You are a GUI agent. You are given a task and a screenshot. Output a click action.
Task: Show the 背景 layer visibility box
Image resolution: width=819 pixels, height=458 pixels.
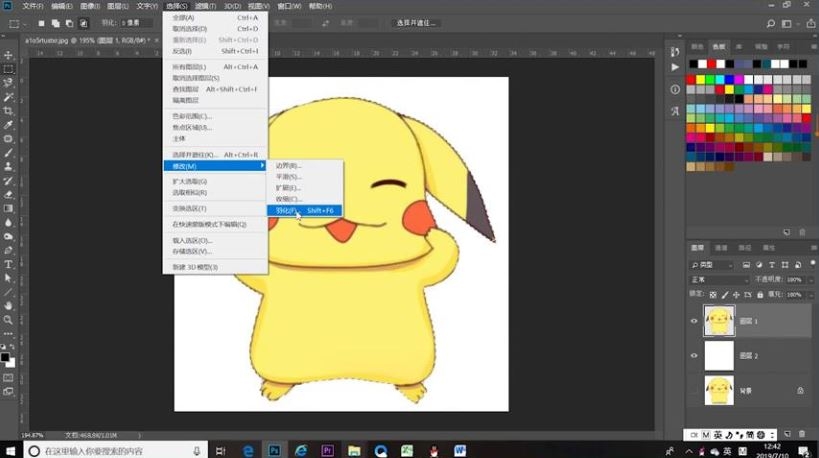tap(694, 390)
